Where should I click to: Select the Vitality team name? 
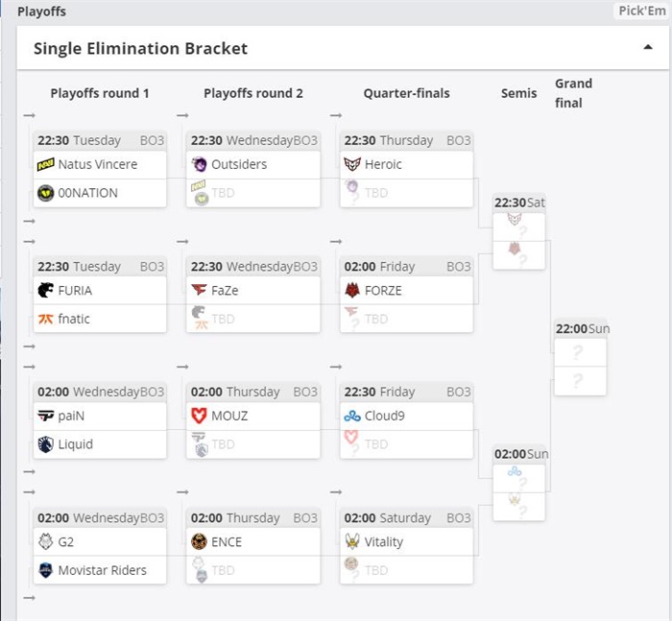384,541
